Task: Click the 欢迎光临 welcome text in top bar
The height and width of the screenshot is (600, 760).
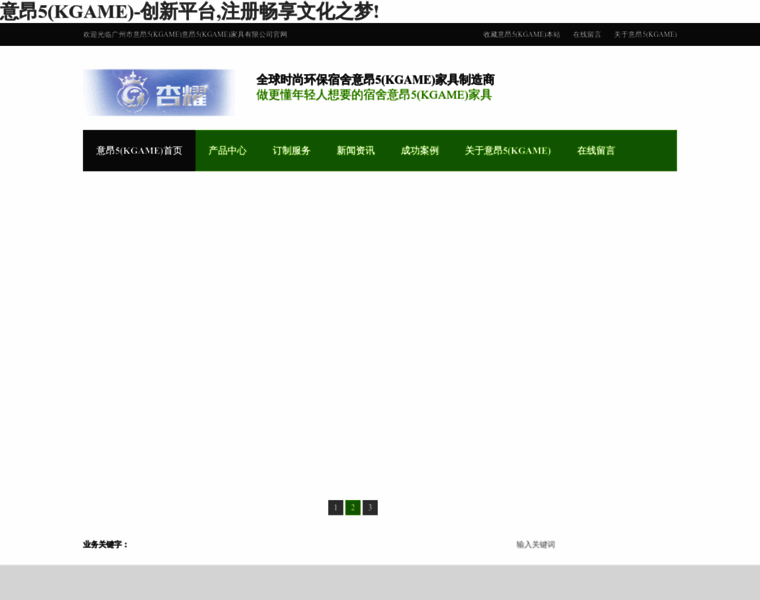Action: [x=185, y=34]
